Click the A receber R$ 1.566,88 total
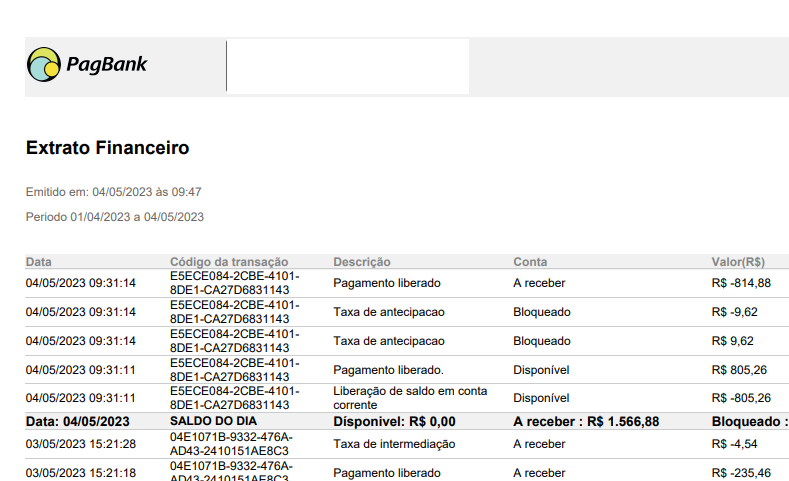The width and height of the screenshot is (789, 481). pyautogui.click(x=586, y=422)
